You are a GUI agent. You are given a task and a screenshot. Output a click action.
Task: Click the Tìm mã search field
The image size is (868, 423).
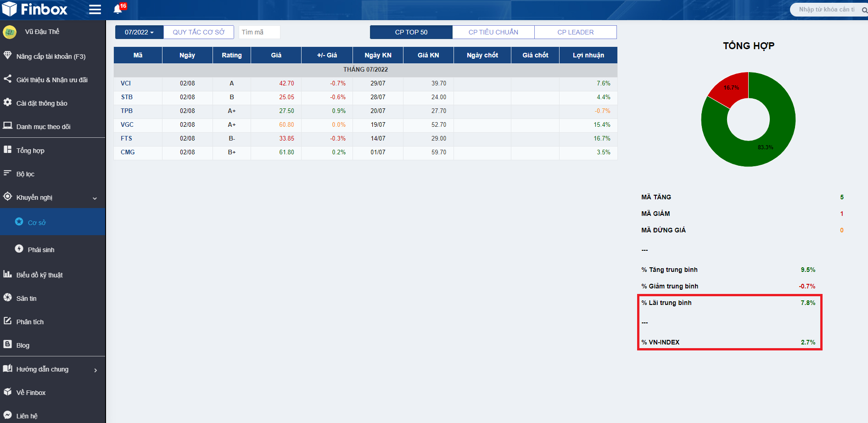point(259,32)
